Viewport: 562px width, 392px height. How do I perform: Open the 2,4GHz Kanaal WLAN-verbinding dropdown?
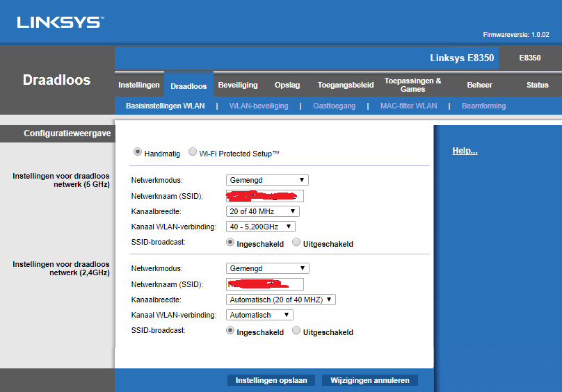[259, 315]
